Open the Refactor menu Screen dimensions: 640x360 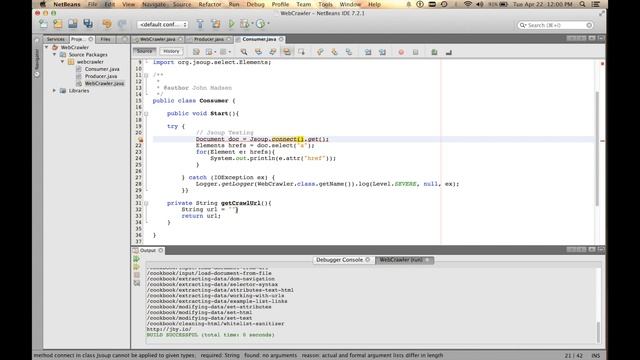pyautogui.click(x=210, y=4)
